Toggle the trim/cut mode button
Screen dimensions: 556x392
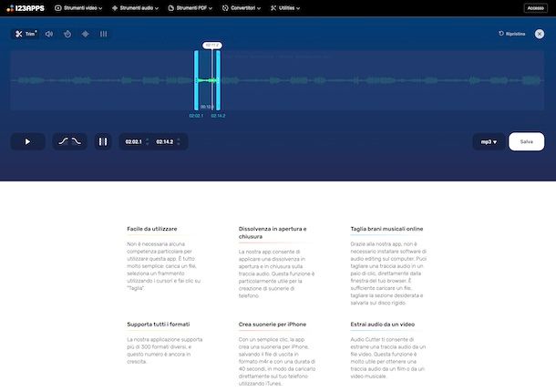[x=103, y=141]
